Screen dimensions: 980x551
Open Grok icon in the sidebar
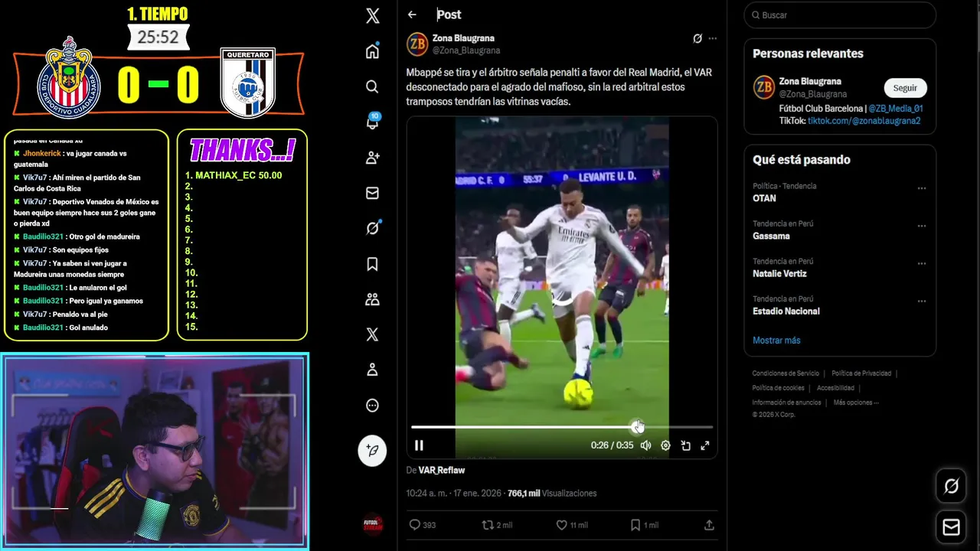tap(372, 228)
